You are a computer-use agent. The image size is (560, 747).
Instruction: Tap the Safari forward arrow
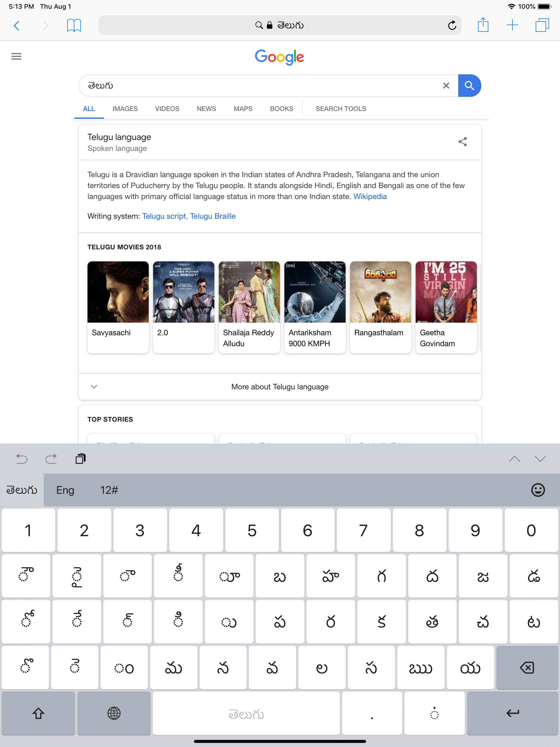point(45,25)
